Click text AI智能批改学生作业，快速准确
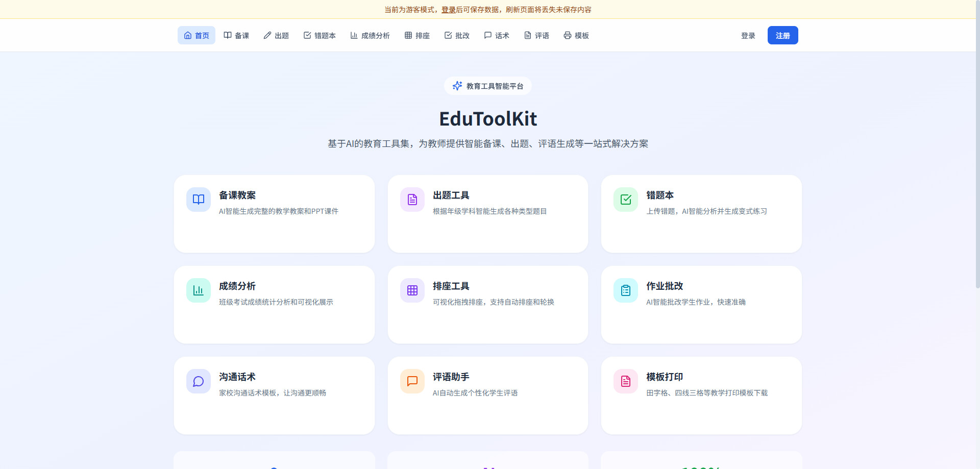980x469 pixels. [x=696, y=302]
